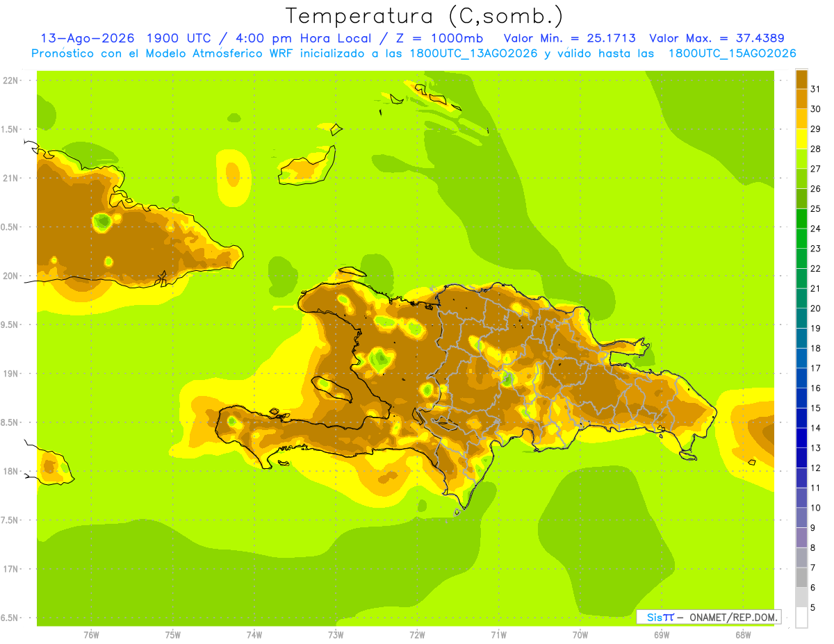Click the blue "Sis" logo text

(x=654, y=617)
